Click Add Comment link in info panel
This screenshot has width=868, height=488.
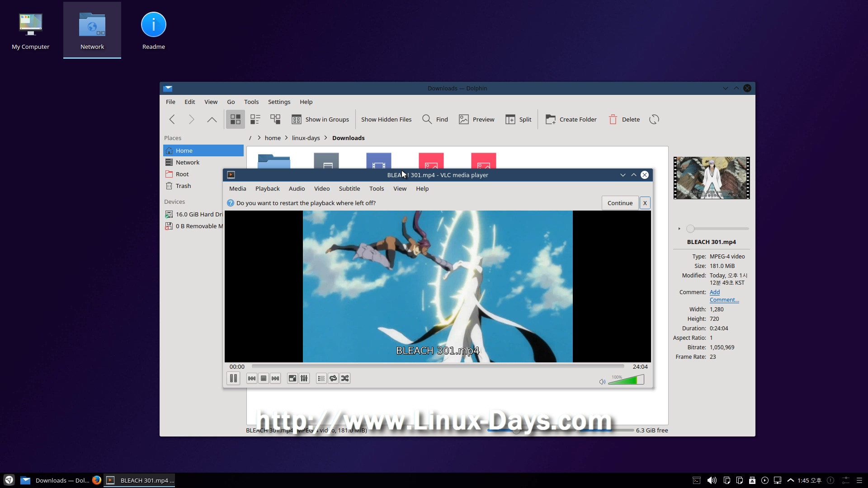pos(724,296)
